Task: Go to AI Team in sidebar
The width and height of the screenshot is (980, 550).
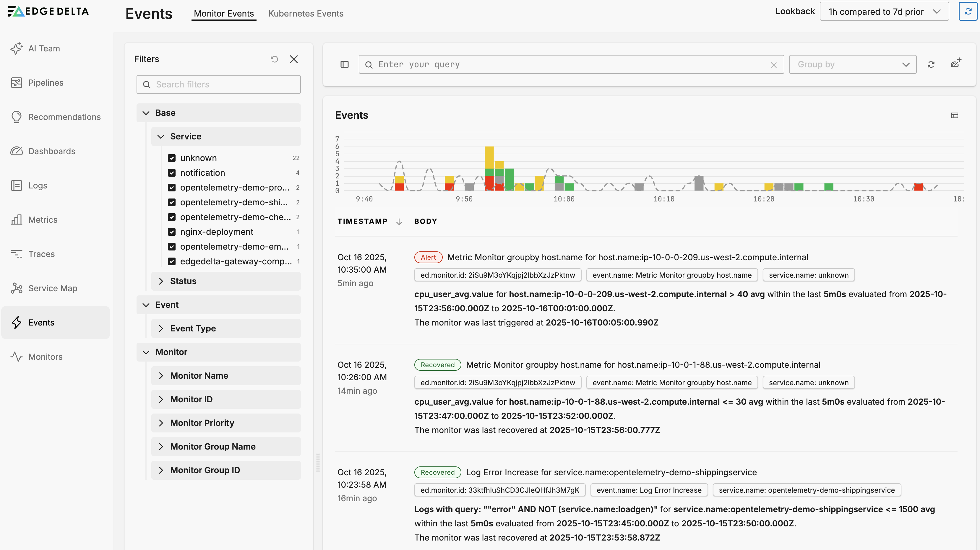Action: pos(44,48)
